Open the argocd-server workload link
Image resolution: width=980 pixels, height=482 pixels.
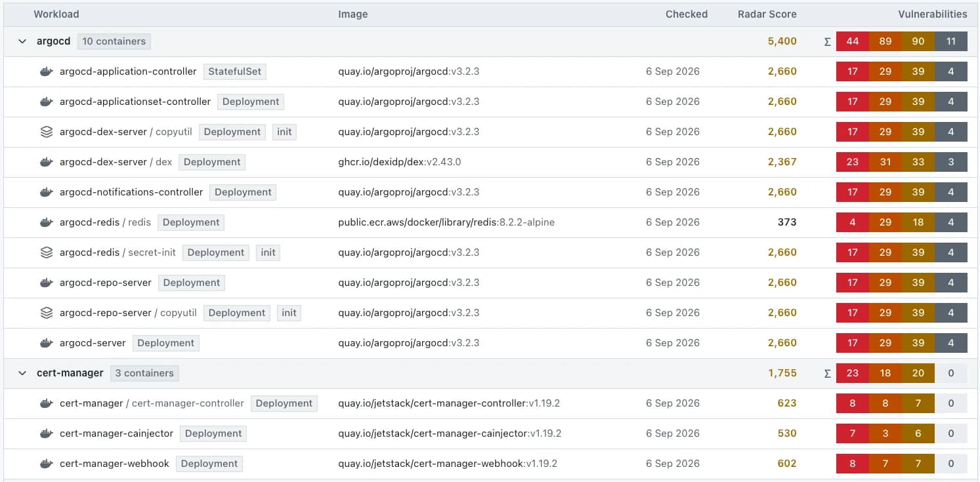(93, 343)
